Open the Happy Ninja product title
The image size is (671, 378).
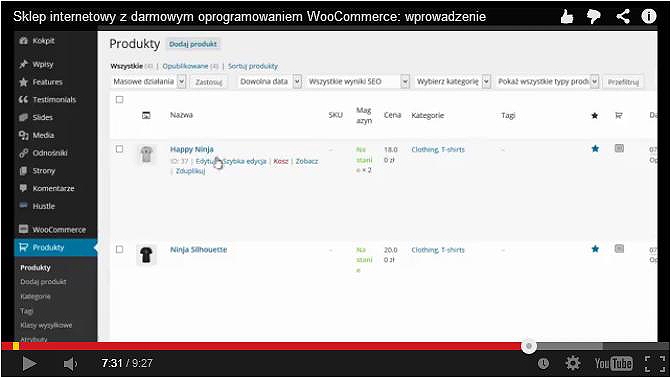(x=192, y=149)
